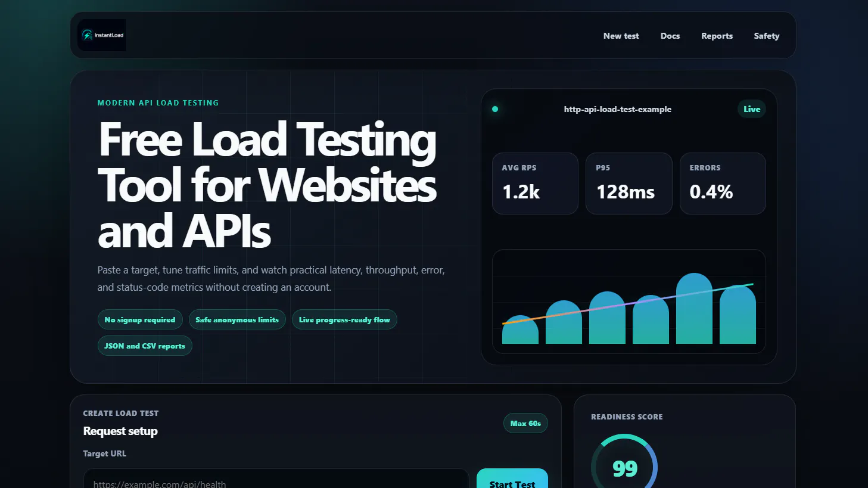Click the readiness score 99 gauge
Viewport: 868px width, 488px height.
pos(624,461)
